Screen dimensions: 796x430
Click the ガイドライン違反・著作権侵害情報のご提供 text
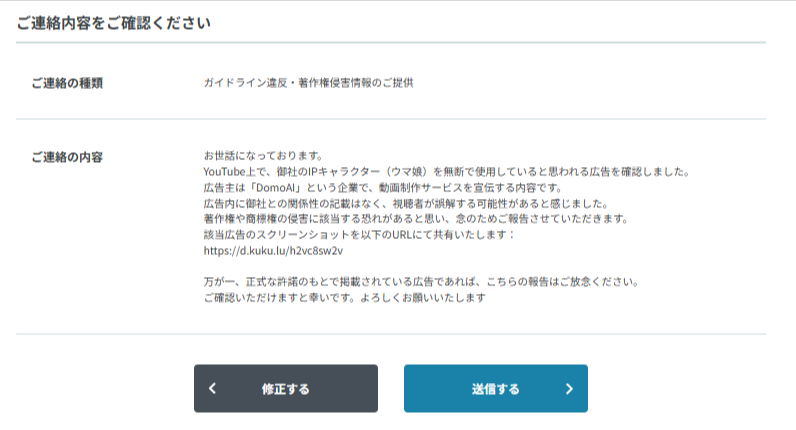tap(308, 82)
